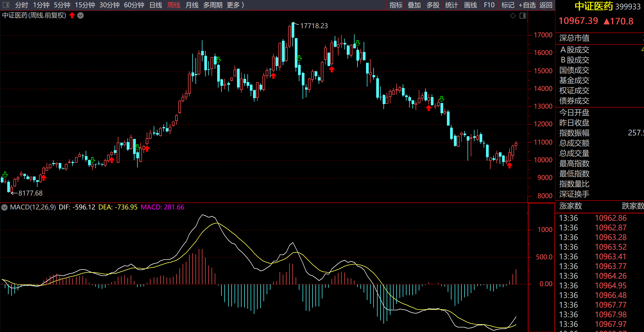The width and height of the screenshot is (644, 332).
Task: Open F10 company info
Action: 489,5
